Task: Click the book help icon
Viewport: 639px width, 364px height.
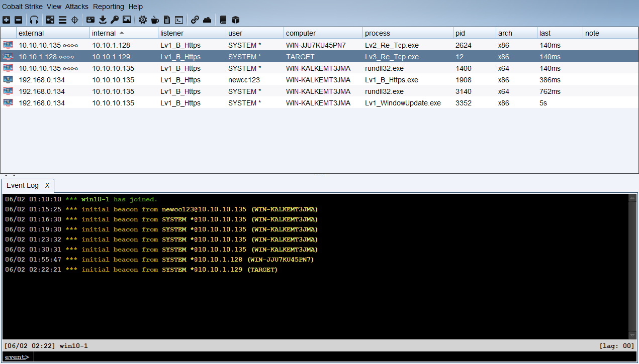Action: [223, 20]
